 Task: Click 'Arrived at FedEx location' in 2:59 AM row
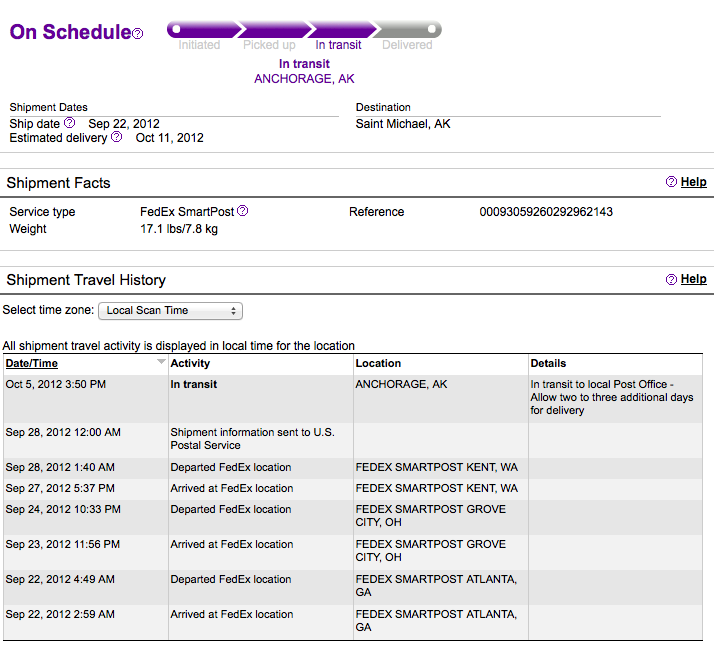point(231,614)
